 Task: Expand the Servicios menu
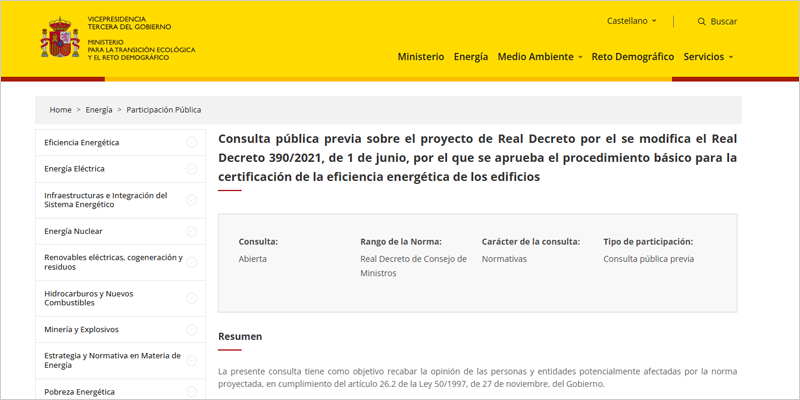708,57
